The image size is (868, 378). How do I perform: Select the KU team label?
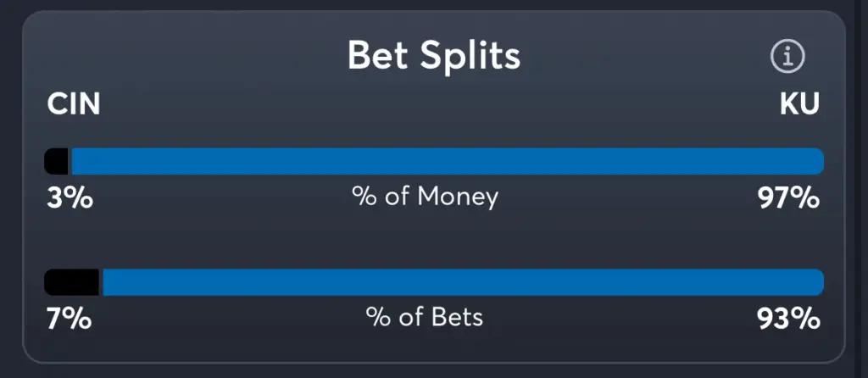[799, 104]
